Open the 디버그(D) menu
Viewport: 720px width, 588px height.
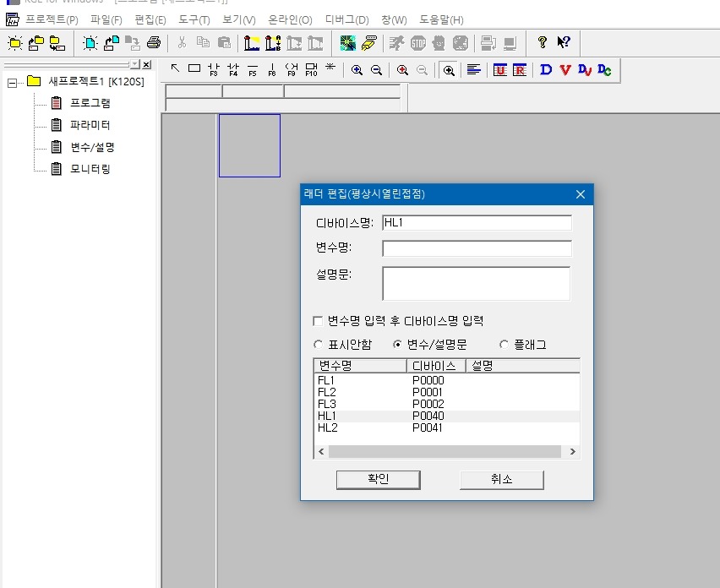[346, 19]
